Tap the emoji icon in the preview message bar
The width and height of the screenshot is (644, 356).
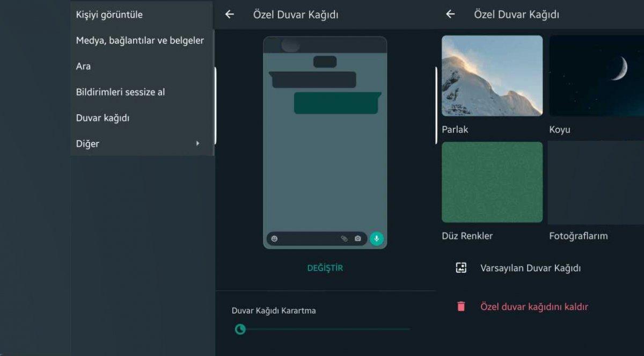click(274, 238)
